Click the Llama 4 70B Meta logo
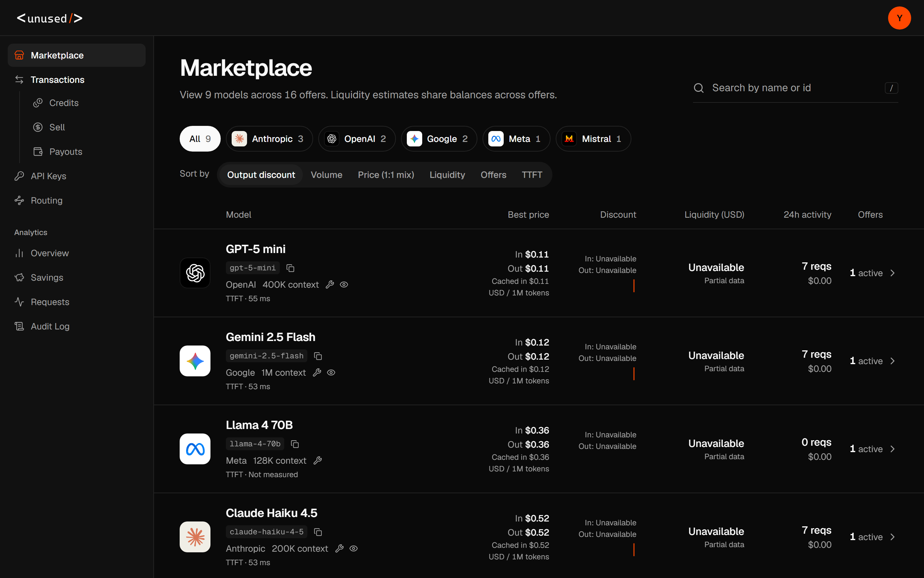Image resolution: width=924 pixels, height=578 pixels. click(195, 449)
